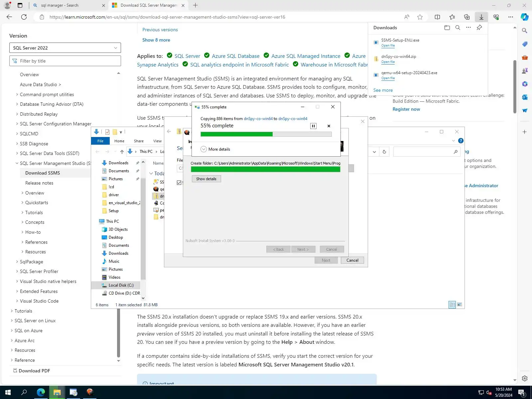Screen dimensions: 532x399
Task: Collapse the SQL Server Management Studio tree node
Action: (17, 163)
